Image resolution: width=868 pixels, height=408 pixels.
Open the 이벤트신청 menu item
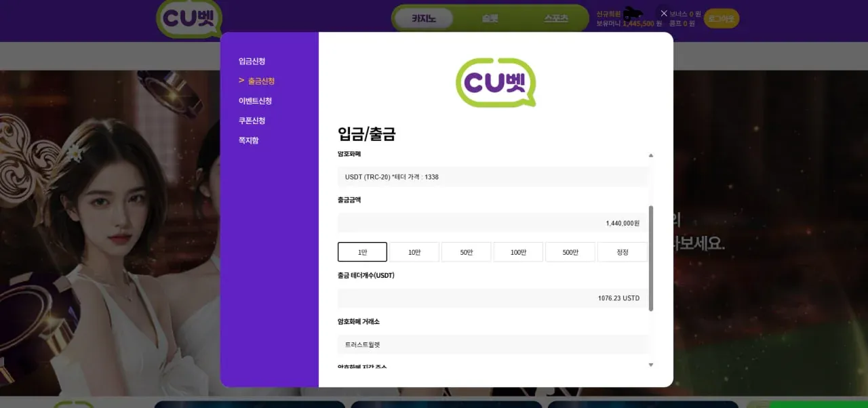(255, 101)
